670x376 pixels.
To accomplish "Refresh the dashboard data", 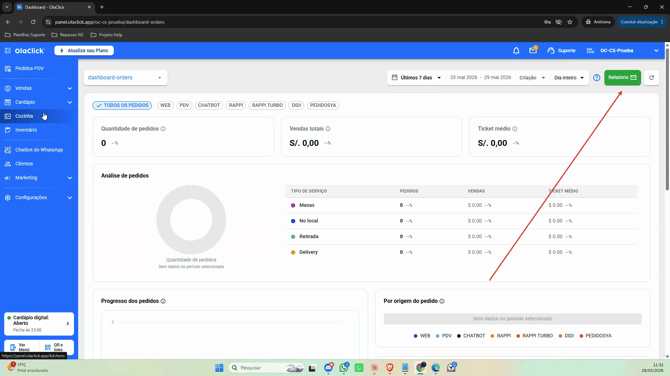I will click(x=651, y=78).
